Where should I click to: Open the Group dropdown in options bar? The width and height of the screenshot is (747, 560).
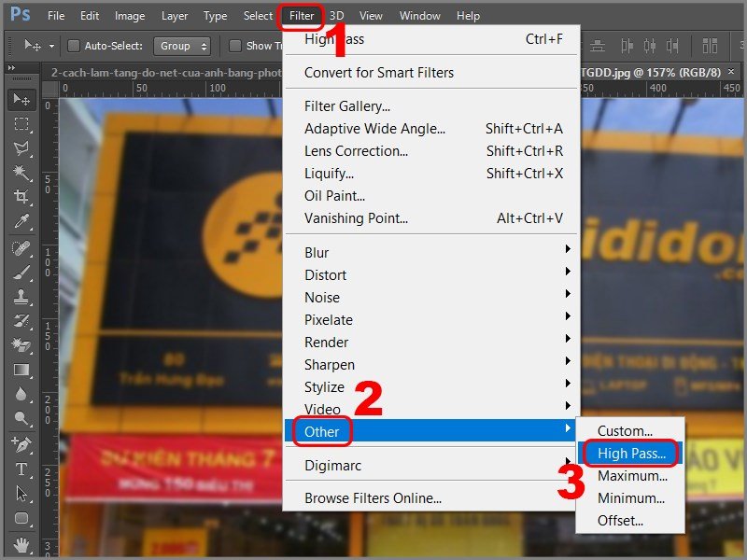coord(182,46)
